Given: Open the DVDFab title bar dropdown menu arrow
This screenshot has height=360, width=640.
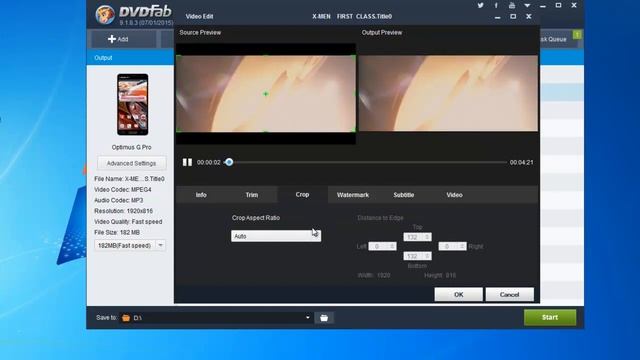Looking at the screenshot, I should [x=527, y=6].
